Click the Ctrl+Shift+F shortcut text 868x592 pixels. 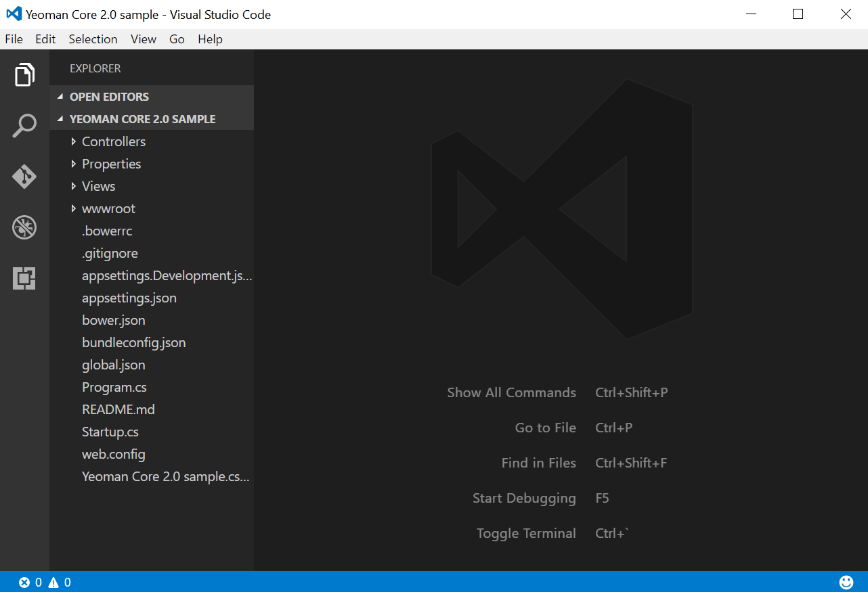point(631,463)
